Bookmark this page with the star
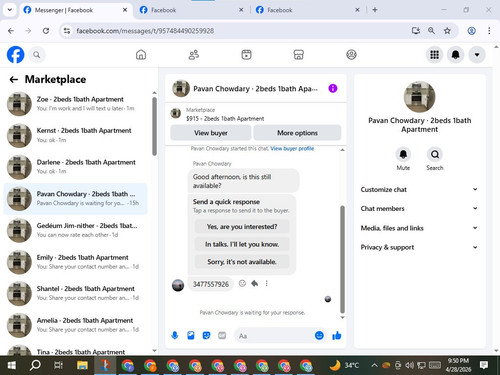Screen dimensions: 500x375 click(447, 31)
